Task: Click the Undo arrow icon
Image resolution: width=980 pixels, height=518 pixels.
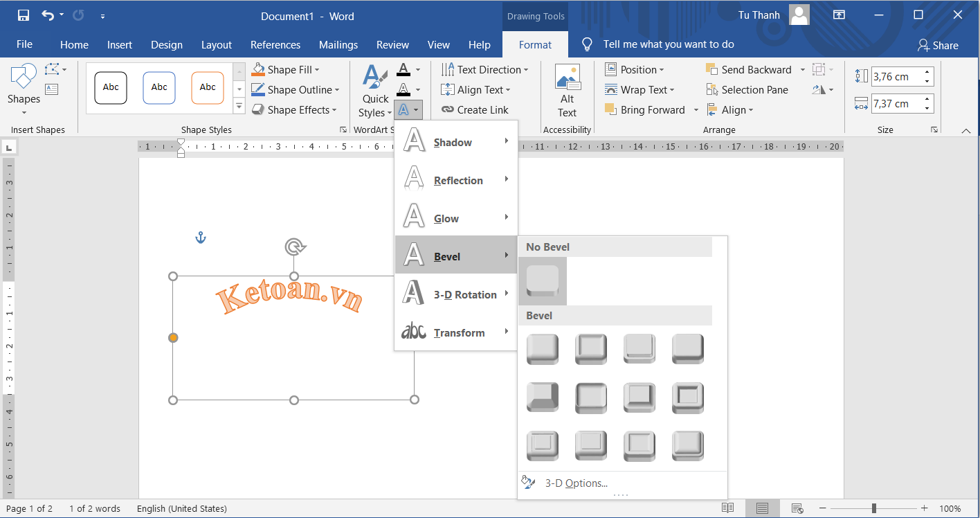Action: (47, 15)
